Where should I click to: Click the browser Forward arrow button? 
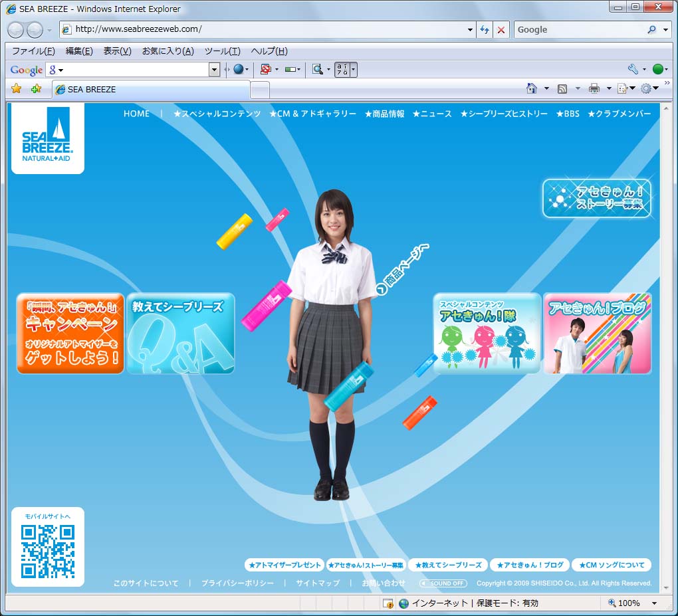[35, 30]
